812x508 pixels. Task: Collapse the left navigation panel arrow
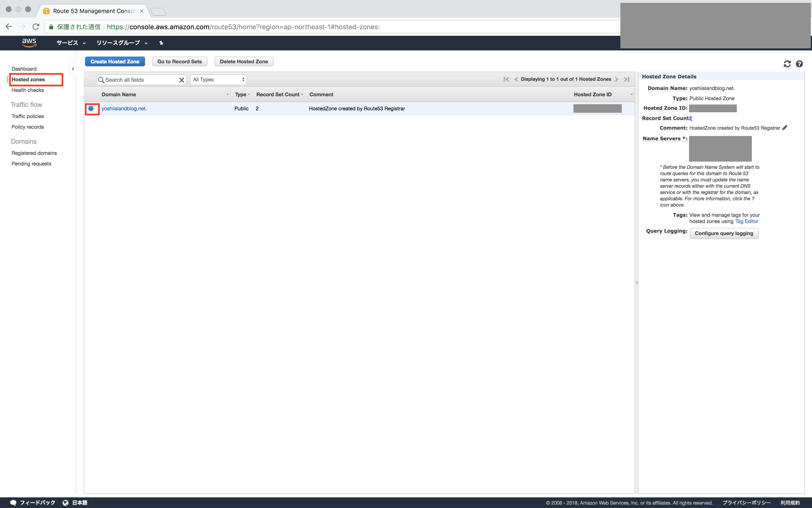point(72,69)
